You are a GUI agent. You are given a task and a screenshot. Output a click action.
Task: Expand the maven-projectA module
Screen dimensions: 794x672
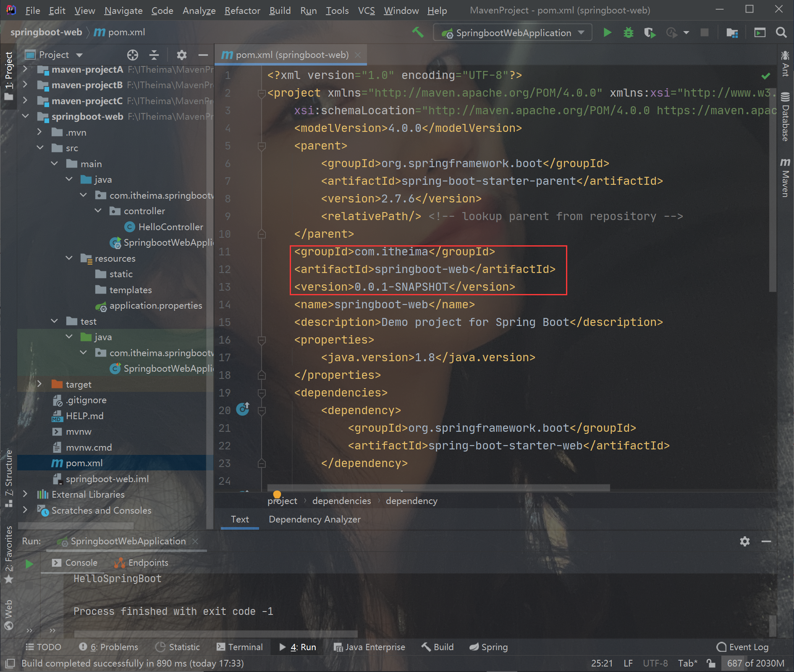tap(25, 69)
